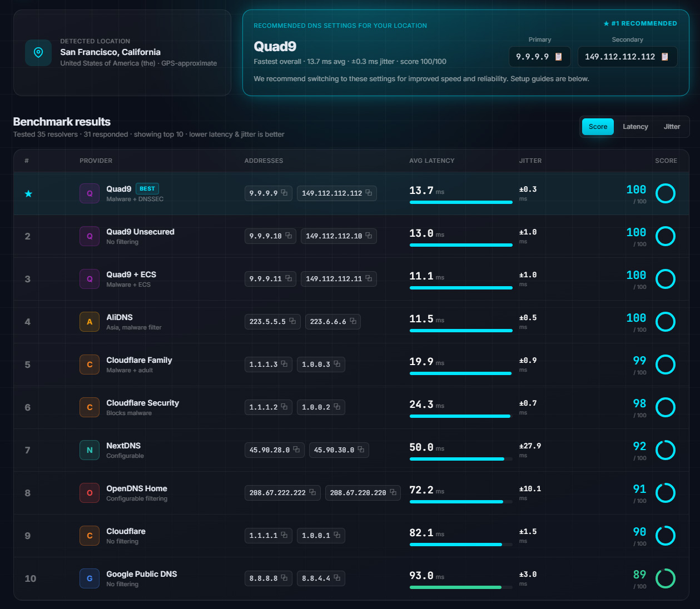This screenshot has height=609, width=700.
Task: Click the NextDNS latency bar at 50.0 ms
Action: 461,459
